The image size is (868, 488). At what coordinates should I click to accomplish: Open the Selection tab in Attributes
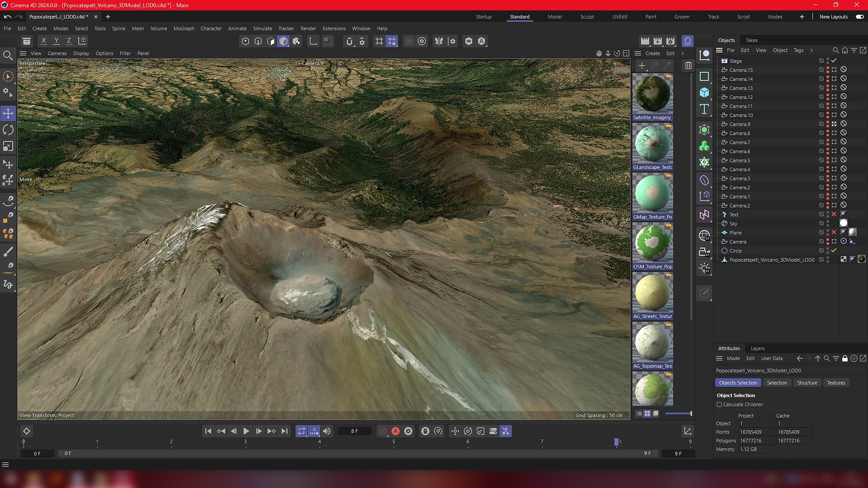click(777, 383)
